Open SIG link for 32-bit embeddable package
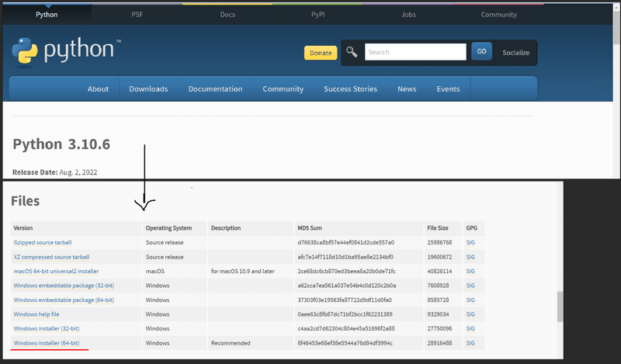 coord(470,286)
